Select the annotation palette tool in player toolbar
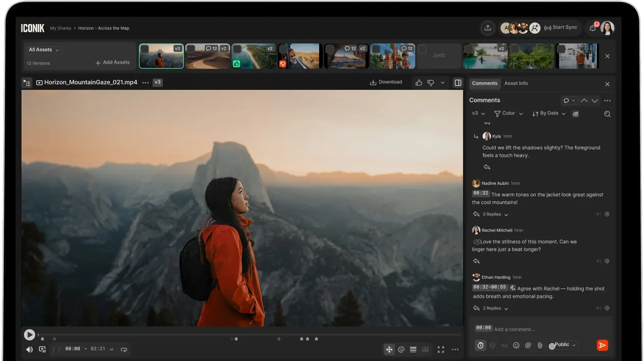 401,349
